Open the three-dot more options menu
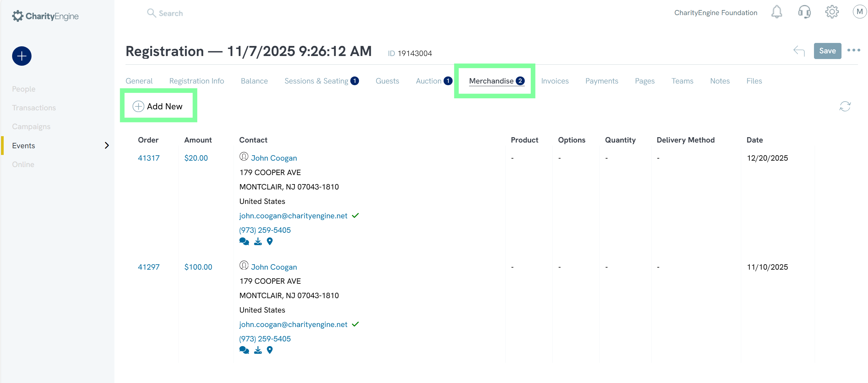This screenshot has width=868, height=383. pyautogui.click(x=854, y=51)
